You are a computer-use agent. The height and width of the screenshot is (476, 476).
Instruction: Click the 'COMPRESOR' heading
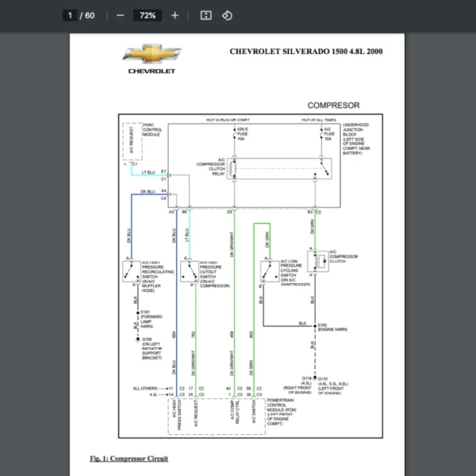(333, 106)
